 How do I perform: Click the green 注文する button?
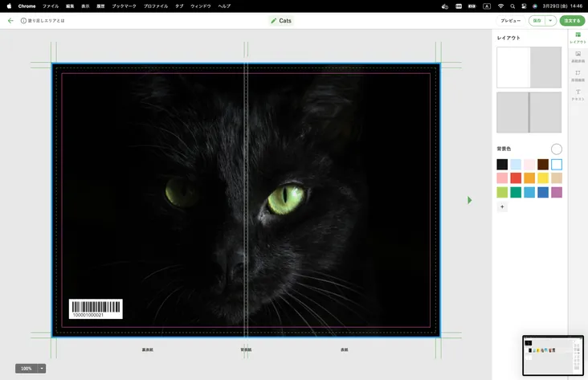tap(572, 21)
